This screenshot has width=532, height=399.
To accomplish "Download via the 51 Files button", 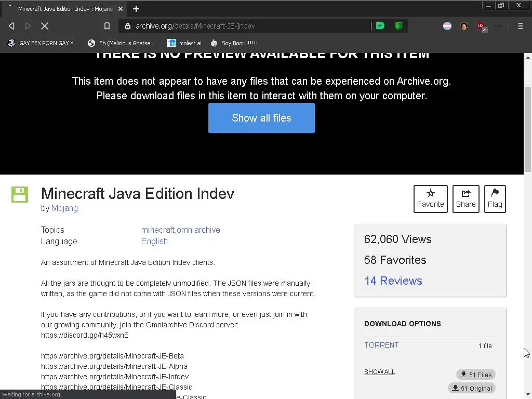I will pos(476,375).
